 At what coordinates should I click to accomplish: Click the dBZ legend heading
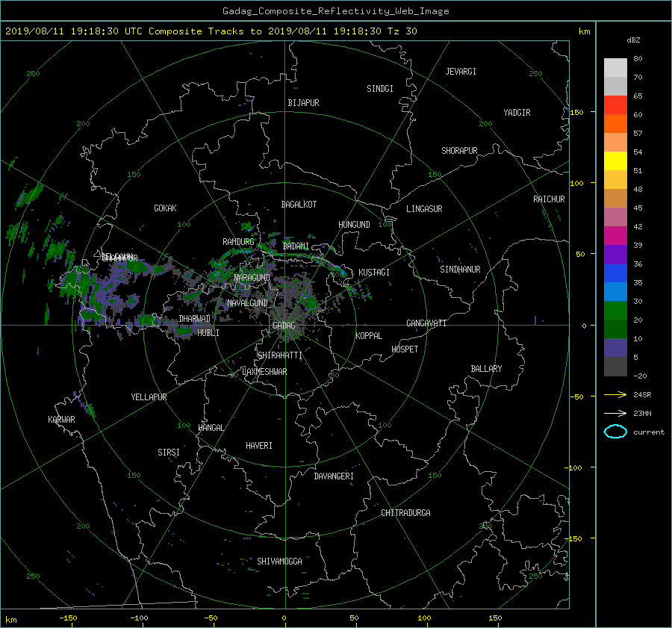633,40
